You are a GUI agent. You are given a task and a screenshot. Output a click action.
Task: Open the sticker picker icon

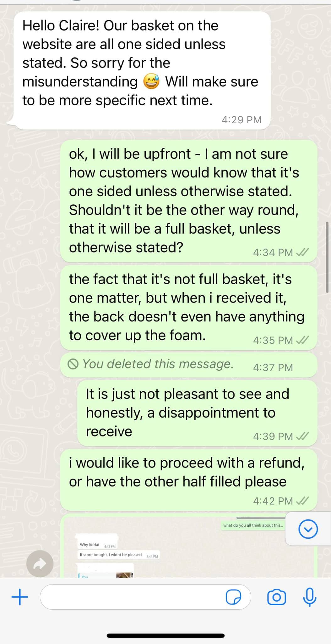click(x=234, y=597)
